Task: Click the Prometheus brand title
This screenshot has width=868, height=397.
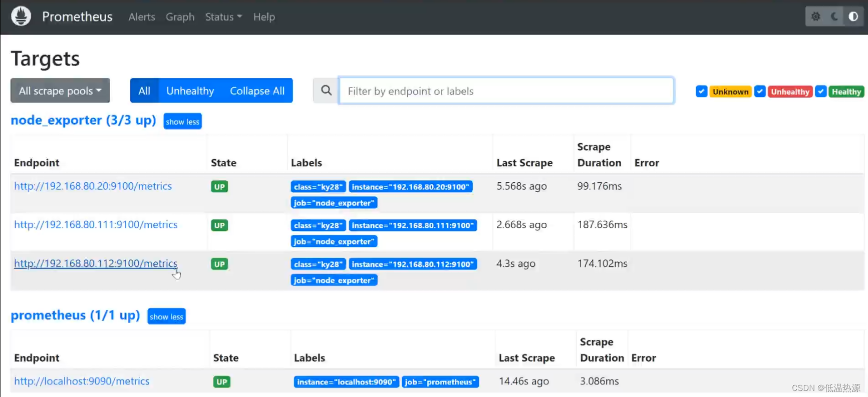Action: 77,17
